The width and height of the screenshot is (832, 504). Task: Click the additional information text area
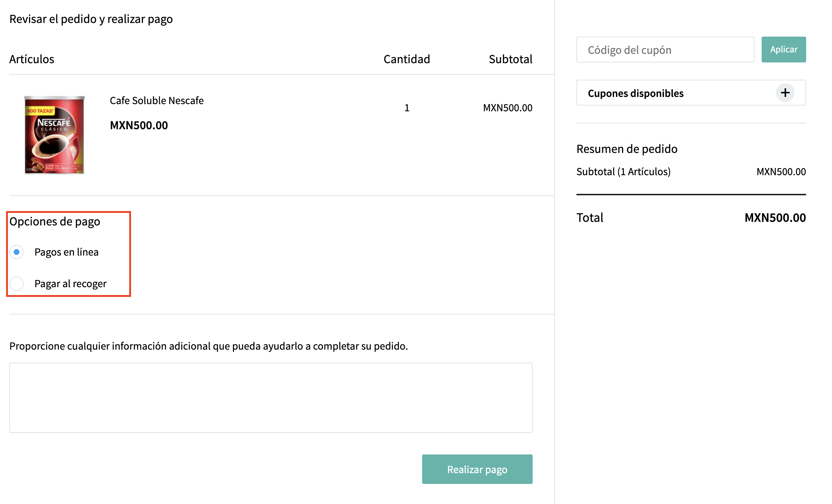click(x=271, y=397)
